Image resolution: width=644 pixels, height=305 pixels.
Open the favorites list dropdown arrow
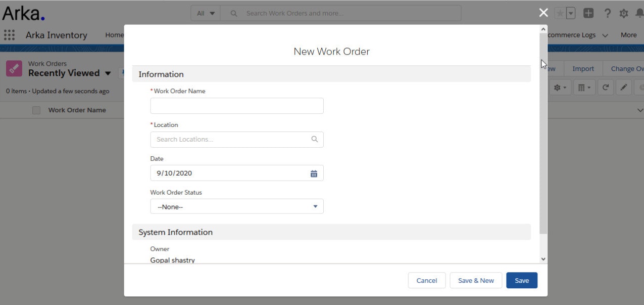click(x=571, y=13)
